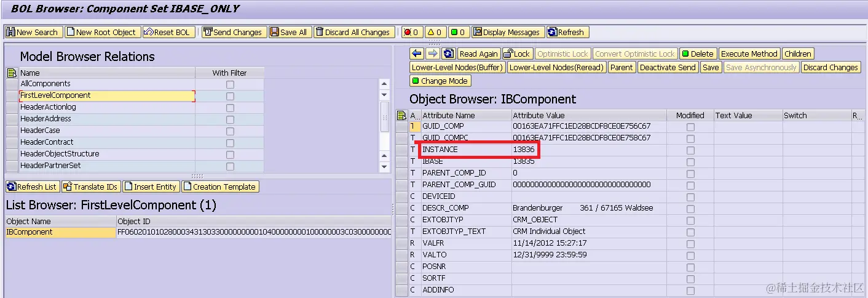Click the VALTO attribute value
This screenshot has width=868, height=298.
(589, 255)
